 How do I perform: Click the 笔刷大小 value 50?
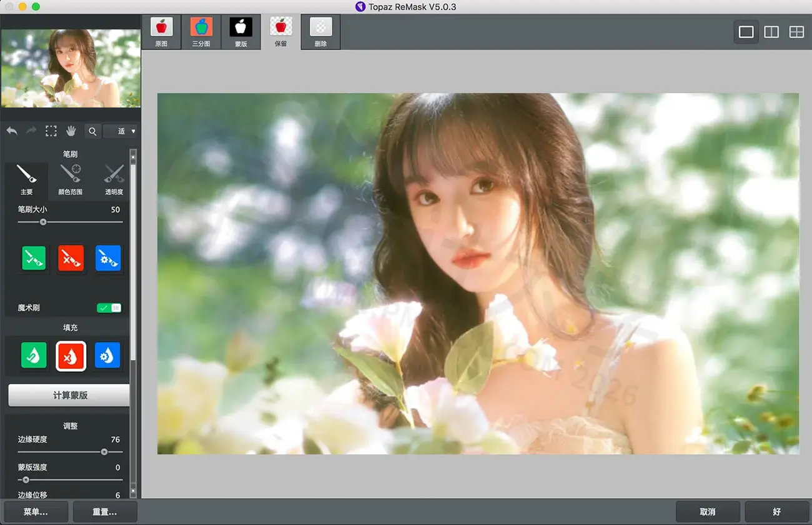coord(116,210)
